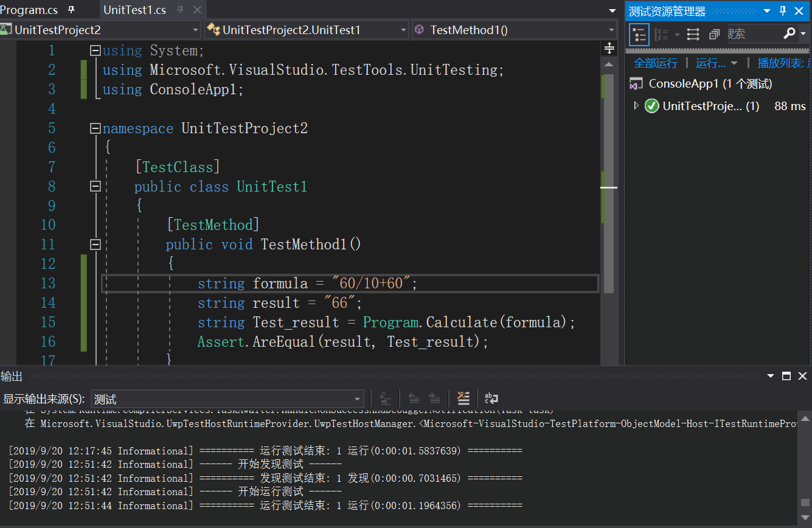The height and width of the screenshot is (528, 812).
Task: Toggle pin on the UnitTest1.cs tab
Action: click(x=181, y=10)
